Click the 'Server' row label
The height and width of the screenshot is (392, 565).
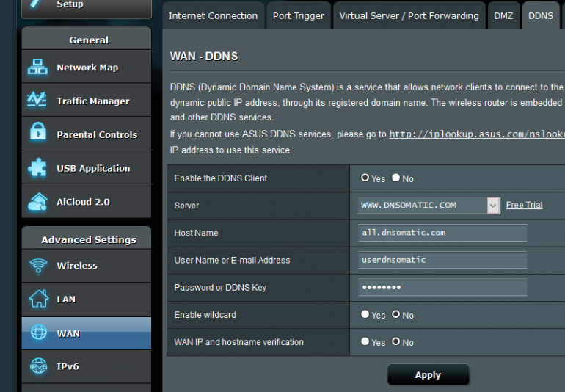tap(186, 206)
